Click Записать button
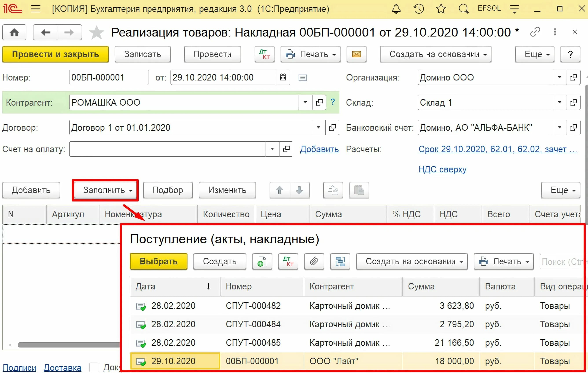This screenshot has height=373, width=588. 143,54
